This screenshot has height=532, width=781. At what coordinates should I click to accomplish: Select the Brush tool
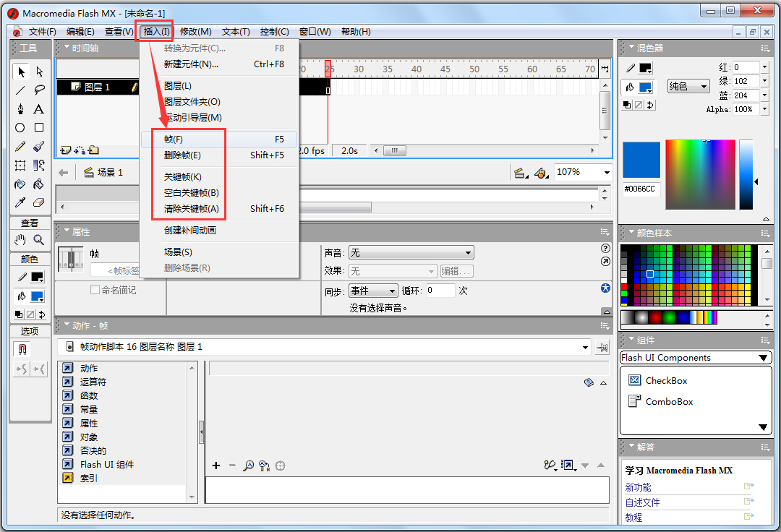(39, 146)
